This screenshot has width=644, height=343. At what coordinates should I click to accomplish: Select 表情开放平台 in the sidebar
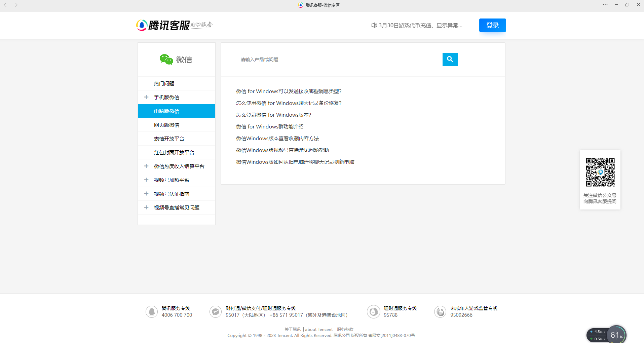tap(177, 139)
